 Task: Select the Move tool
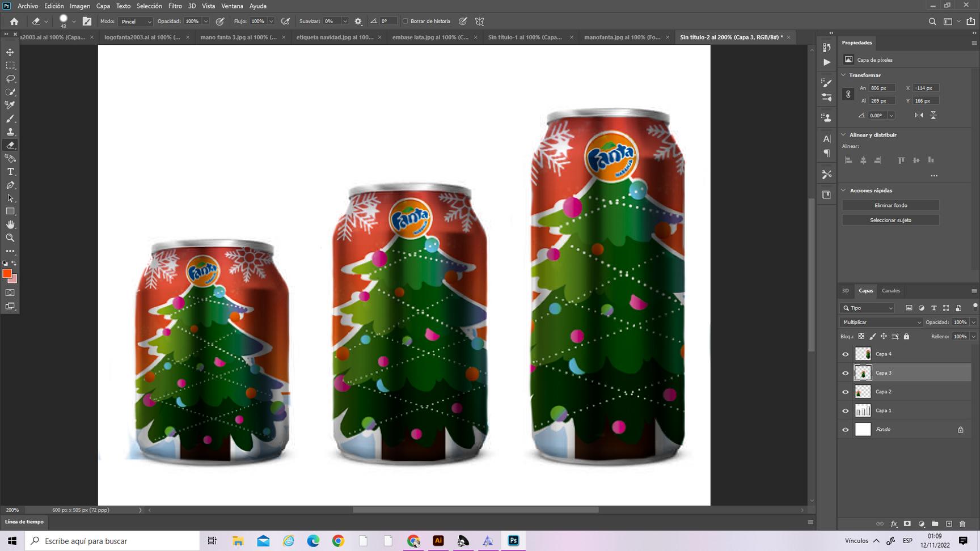tap(10, 52)
